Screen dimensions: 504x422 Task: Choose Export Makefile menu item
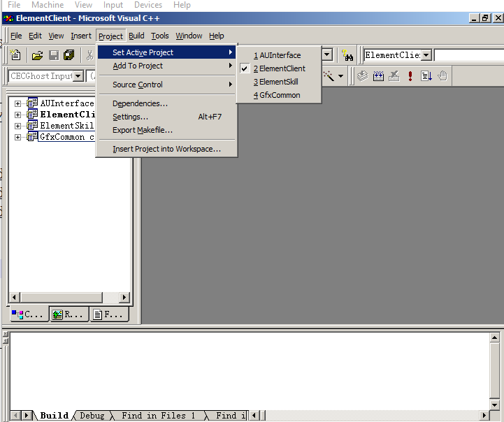[166, 130]
